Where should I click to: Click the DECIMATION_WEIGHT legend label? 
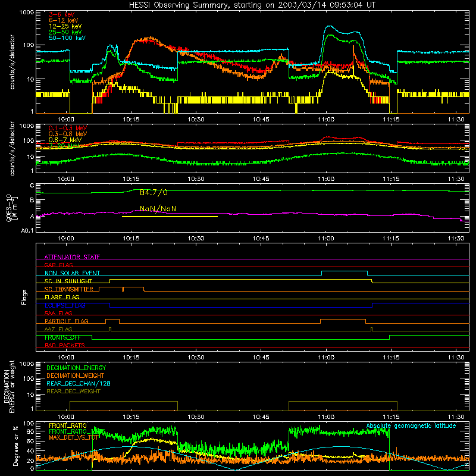(x=76, y=375)
